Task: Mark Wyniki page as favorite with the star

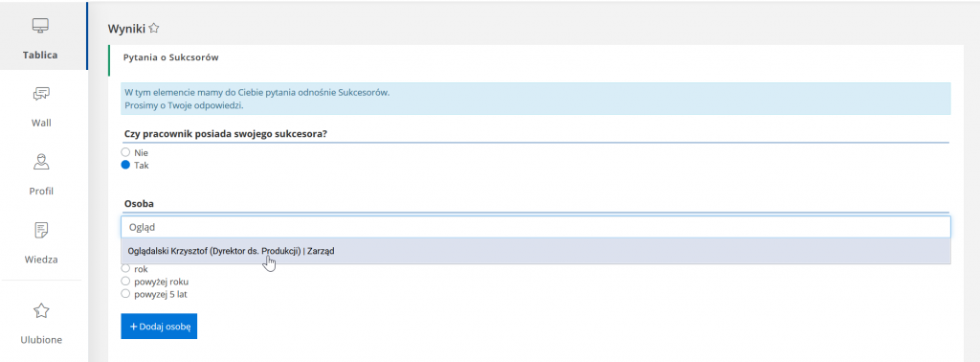Action: (154, 28)
